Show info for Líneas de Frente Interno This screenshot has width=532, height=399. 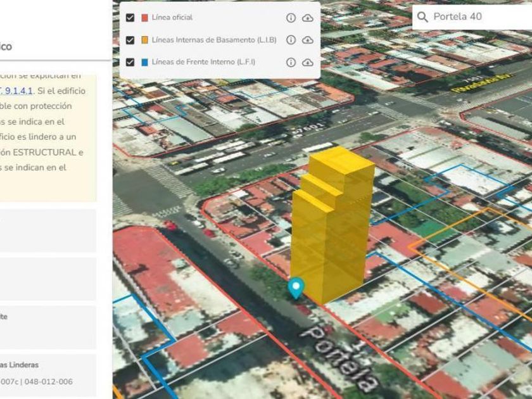(291, 62)
